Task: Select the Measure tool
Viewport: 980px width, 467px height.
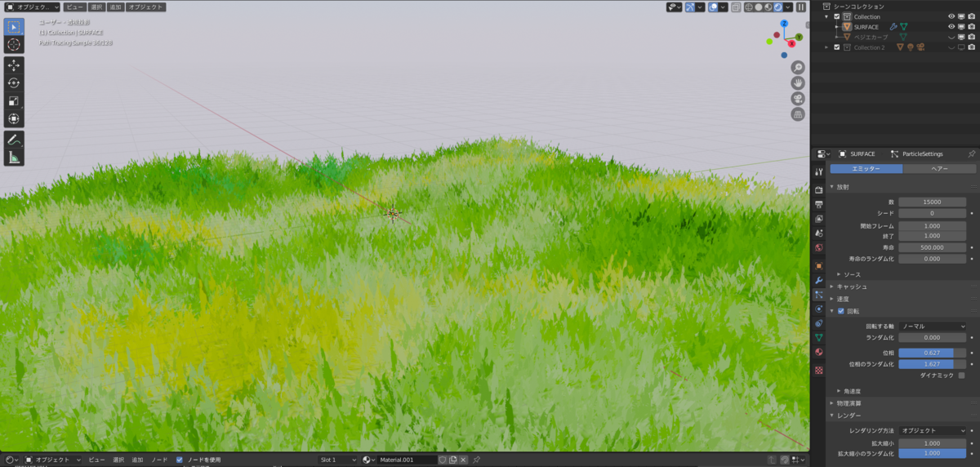Action: [14, 157]
